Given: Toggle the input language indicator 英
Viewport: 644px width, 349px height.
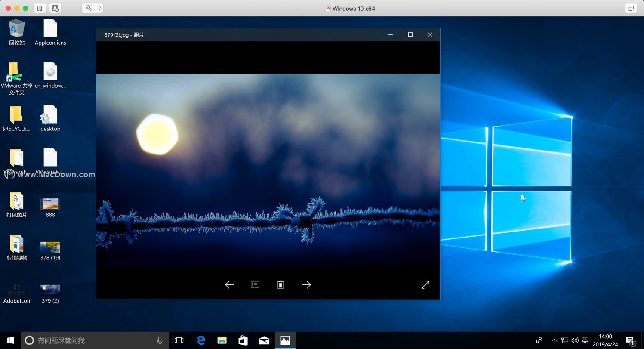Looking at the screenshot, I should (x=585, y=340).
